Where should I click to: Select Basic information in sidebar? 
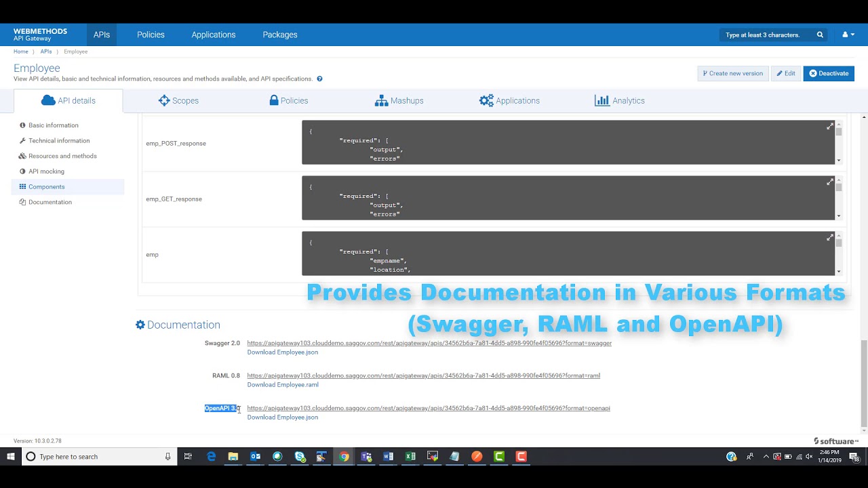point(53,125)
